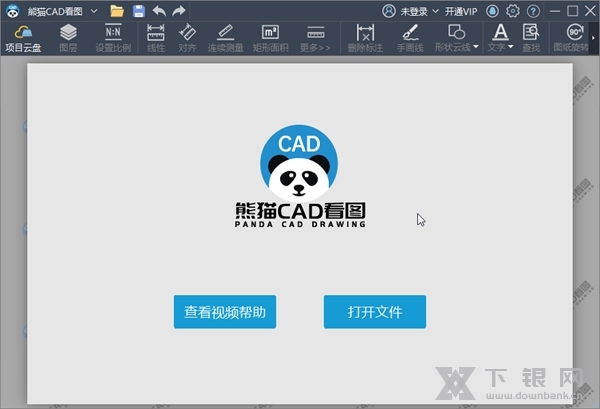The height and width of the screenshot is (409, 600).
Task: Open the 查找 find tool
Action: point(531,38)
